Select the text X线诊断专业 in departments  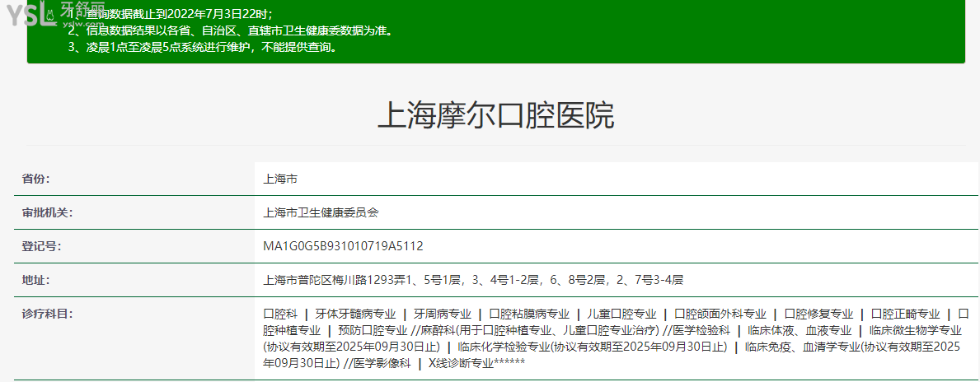click(461, 362)
